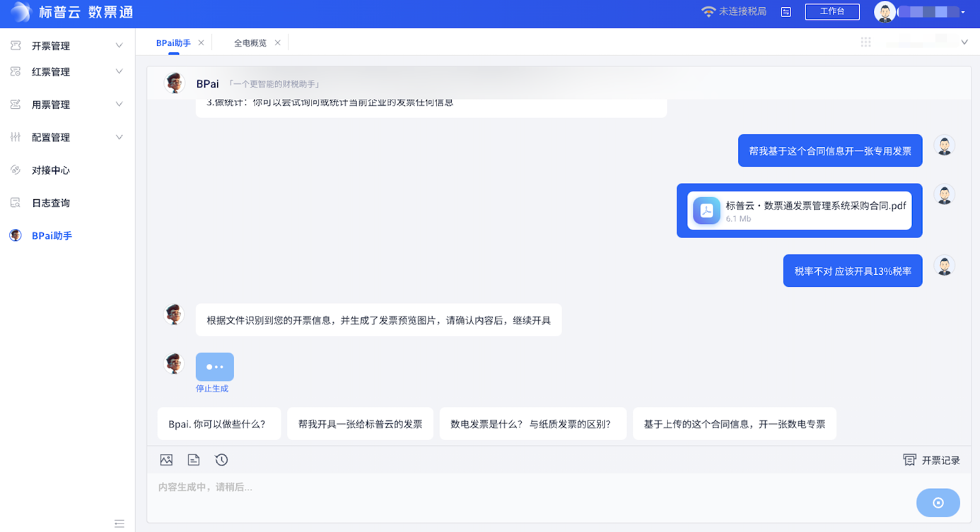Click the BPai avatar in chat header

(175, 83)
